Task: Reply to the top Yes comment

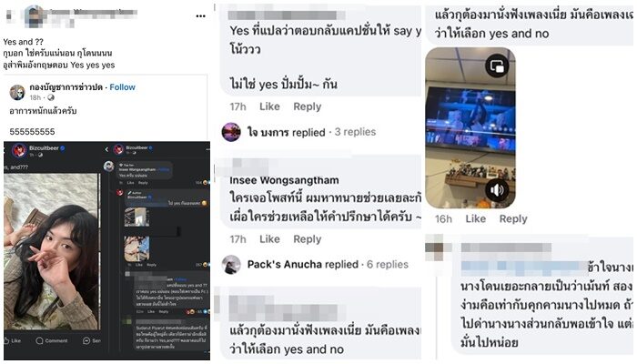Action: (308, 106)
